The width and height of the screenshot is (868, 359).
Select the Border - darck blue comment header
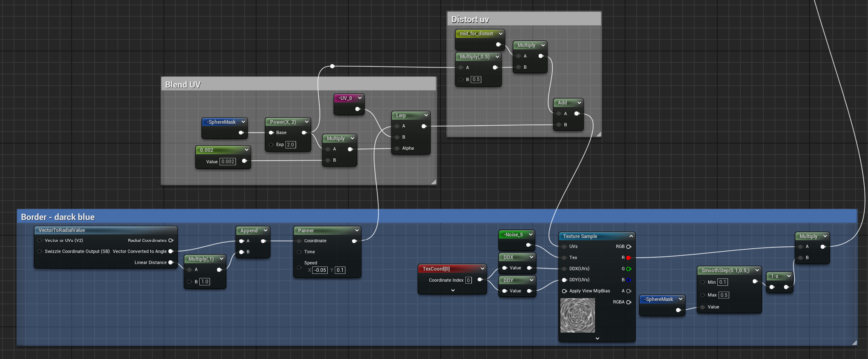tap(437, 216)
